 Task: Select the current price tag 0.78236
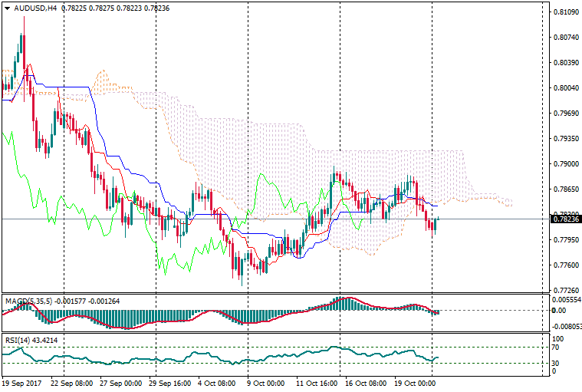[x=565, y=219]
